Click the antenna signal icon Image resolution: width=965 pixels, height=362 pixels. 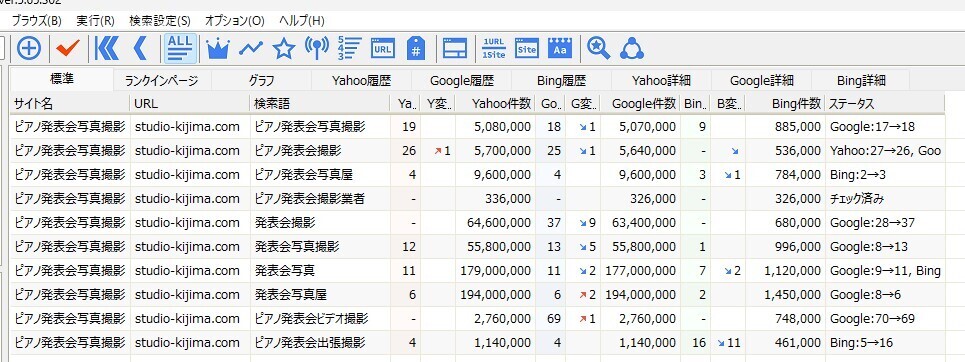click(317, 48)
